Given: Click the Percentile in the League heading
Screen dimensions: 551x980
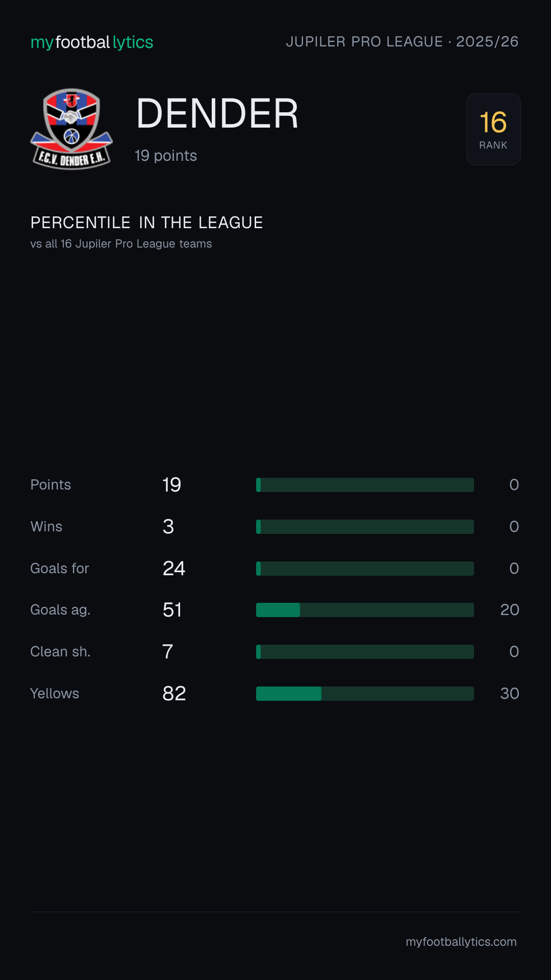Looking at the screenshot, I should [x=147, y=223].
